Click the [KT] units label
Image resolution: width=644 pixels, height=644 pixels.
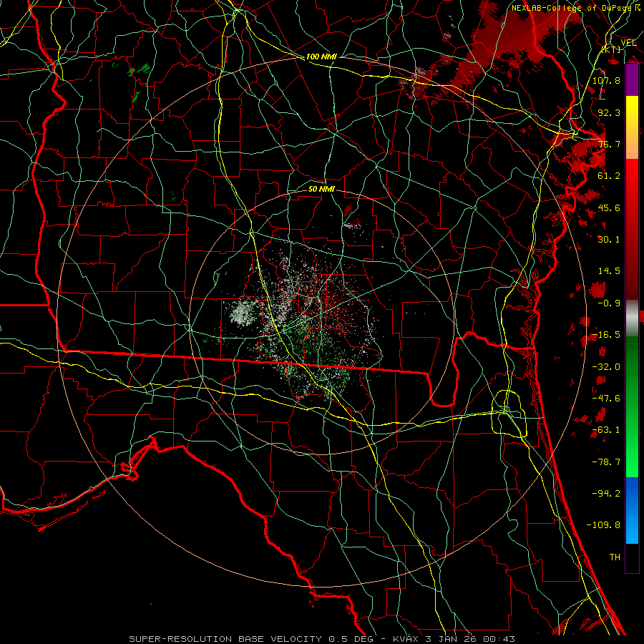[611, 49]
